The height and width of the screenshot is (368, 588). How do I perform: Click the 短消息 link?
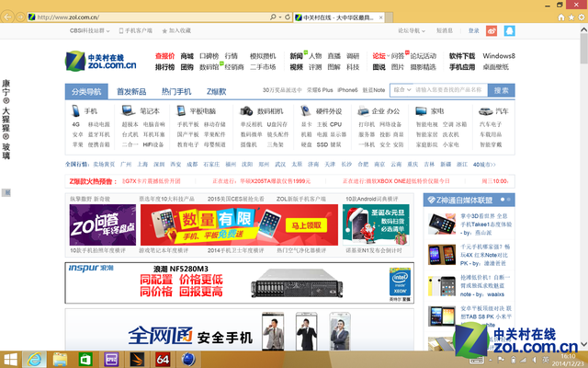(x=445, y=30)
